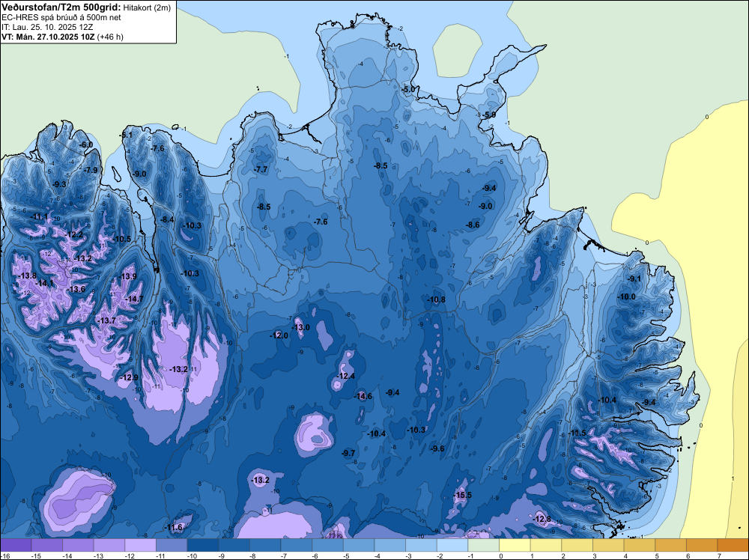The image size is (749, 560).
Task: Click legend swatch between -16 and -15
Action: tap(16, 545)
